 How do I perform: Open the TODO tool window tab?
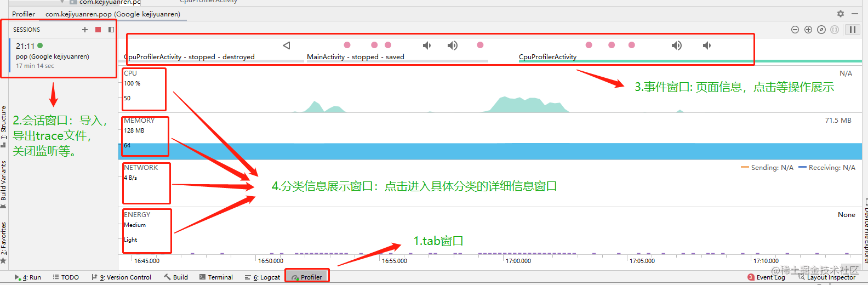(x=66, y=277)
